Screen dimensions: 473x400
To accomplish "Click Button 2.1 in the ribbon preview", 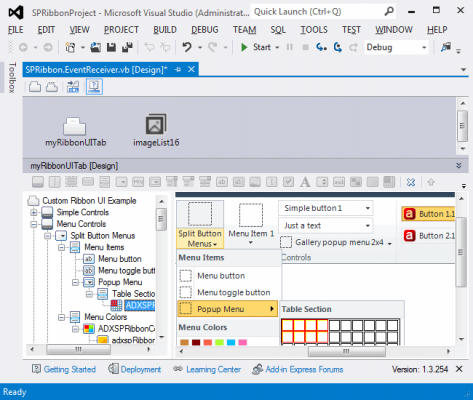I will click(429, 236).
